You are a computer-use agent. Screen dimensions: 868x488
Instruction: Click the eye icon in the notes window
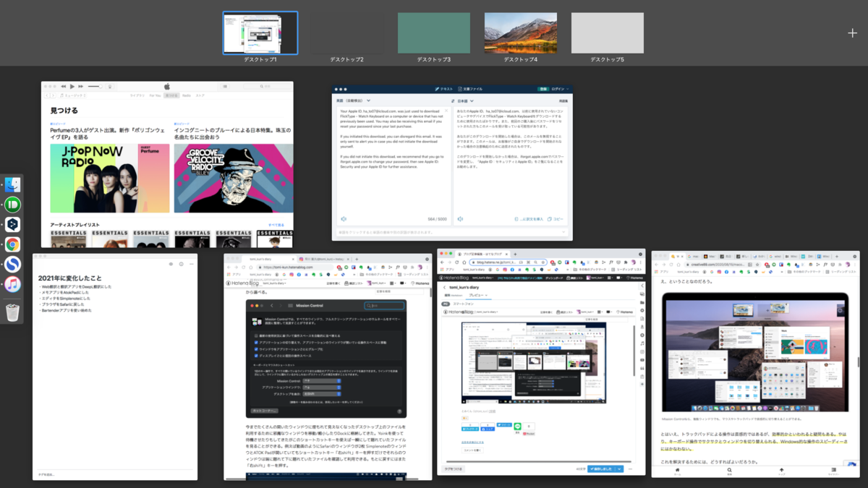(x=171, y=265)
